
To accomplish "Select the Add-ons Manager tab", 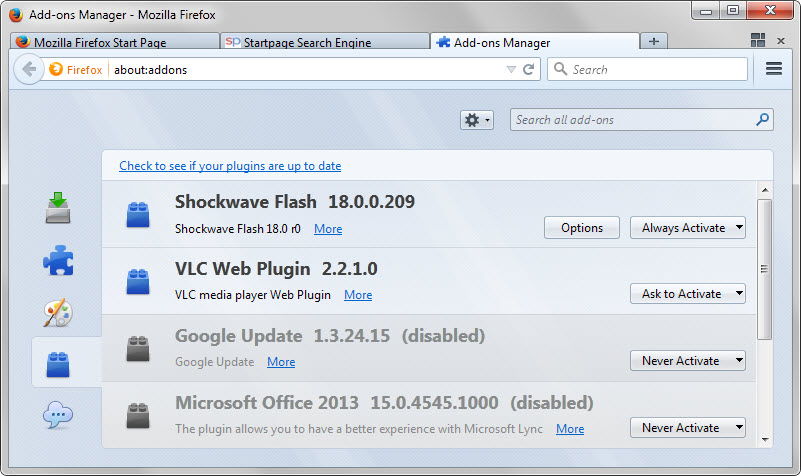I will (535, 42).
